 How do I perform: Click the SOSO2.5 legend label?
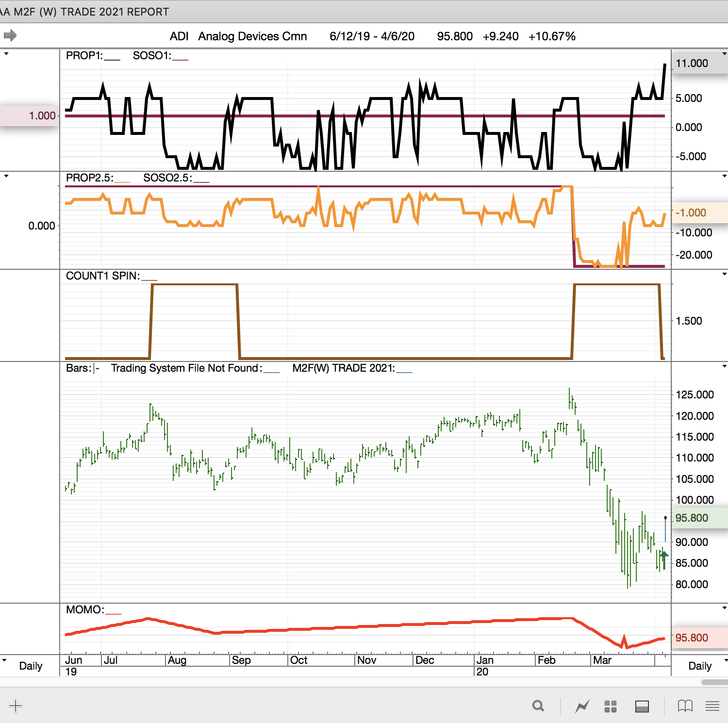167,178
